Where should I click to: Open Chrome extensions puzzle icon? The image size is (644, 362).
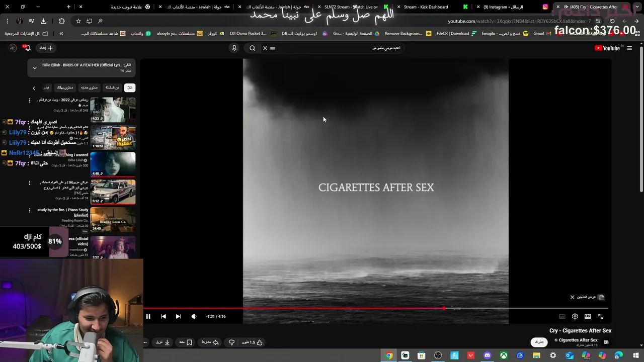[62, 21]
